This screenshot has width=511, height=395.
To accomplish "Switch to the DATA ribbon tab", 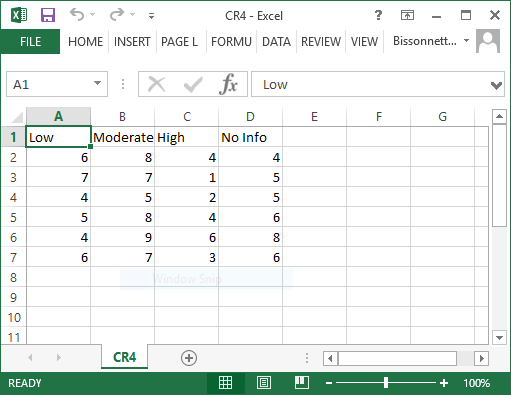I will (276, 42).
